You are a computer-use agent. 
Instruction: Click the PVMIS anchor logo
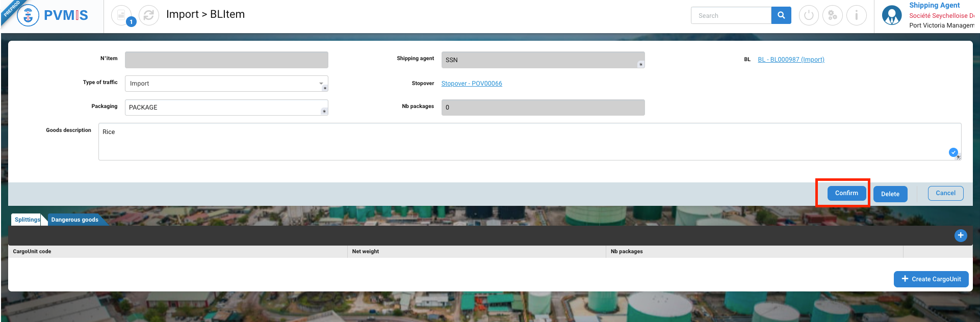[28, 16]
